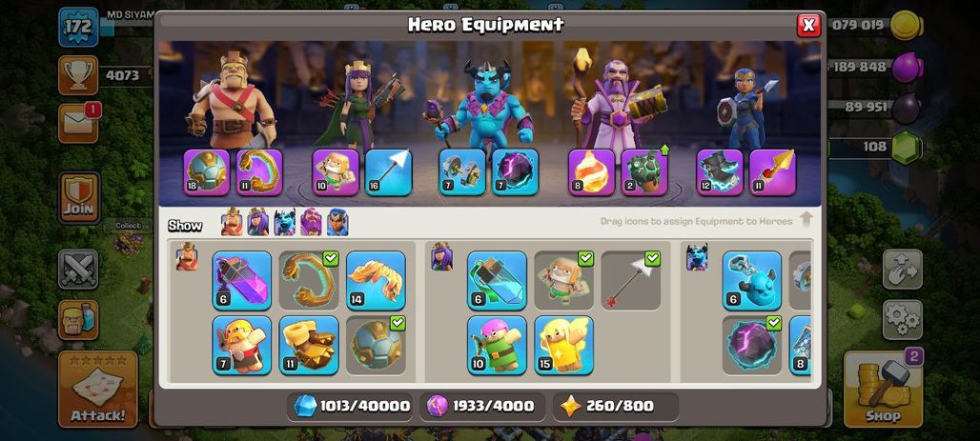Click the equipped Snake Bracelet with checkmark
The image size is (980, 441).
[x=309, y=280]
